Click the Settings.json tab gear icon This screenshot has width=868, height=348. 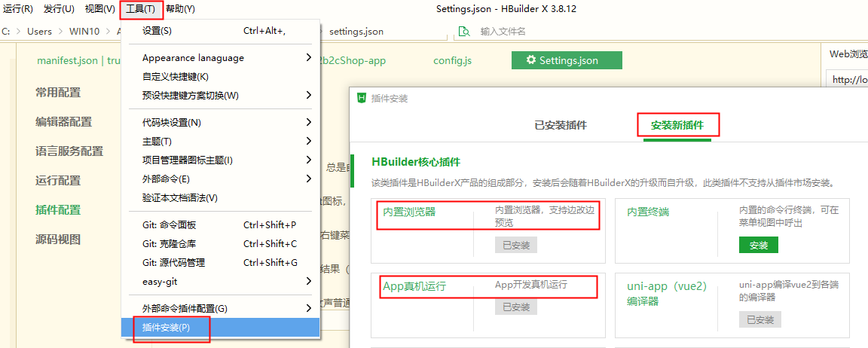pyautogui.click(x=531, y=60)
